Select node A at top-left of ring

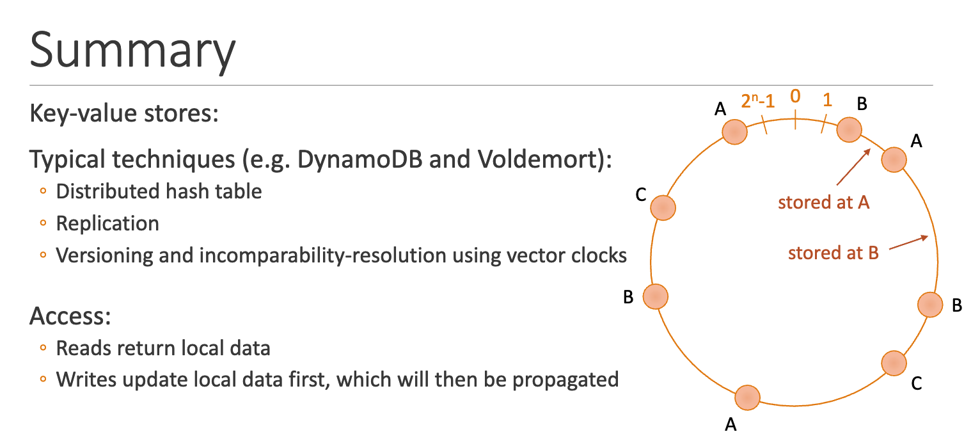coord(734,132)
